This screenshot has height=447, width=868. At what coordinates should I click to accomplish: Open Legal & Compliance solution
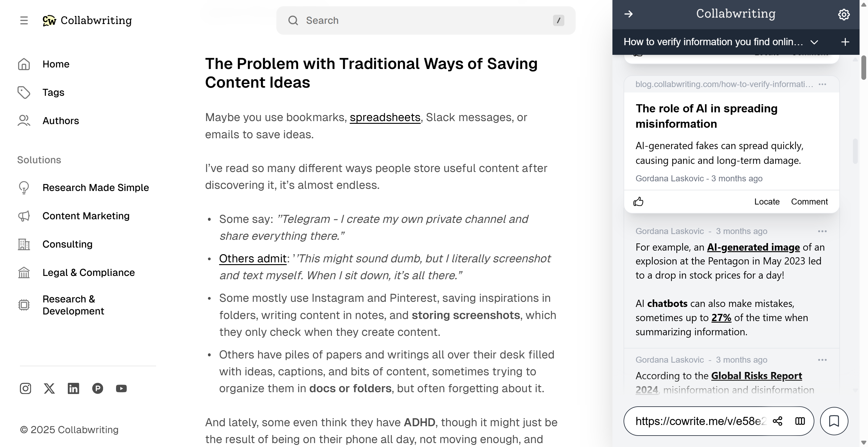[89, 273]
